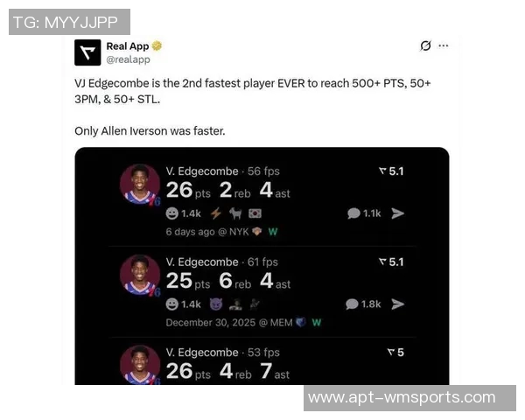The image size is (525, 420).
Task: Click the gold verified badge
Action: (157, 45)
